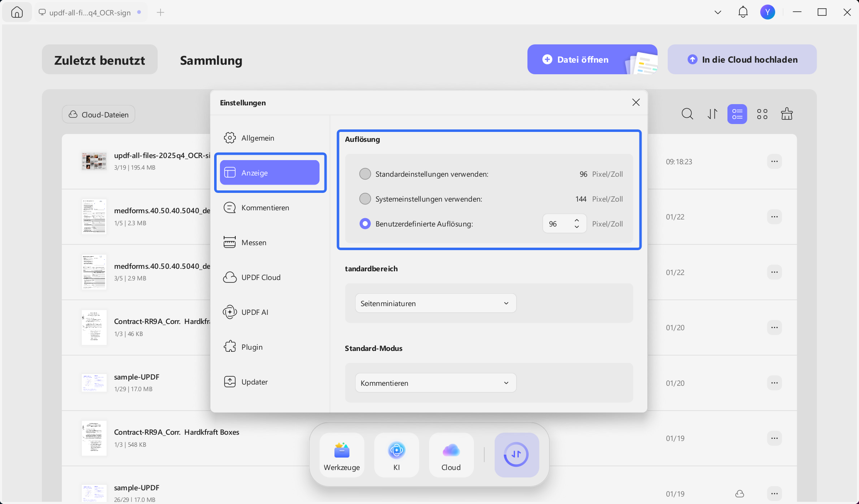The height and width of the screenshot is (504, 859).
Task: Open the Werkzeuge tools launcher
Action: click(342, 455)
